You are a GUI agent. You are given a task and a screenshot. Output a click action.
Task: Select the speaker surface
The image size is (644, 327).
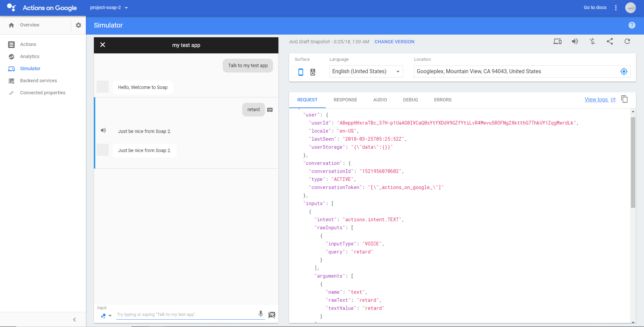(313, 72)
